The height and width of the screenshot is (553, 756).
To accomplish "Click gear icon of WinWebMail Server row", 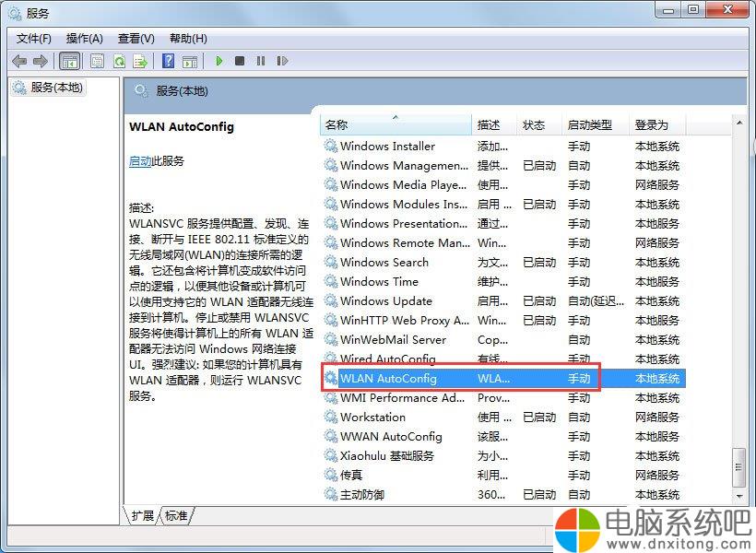I will (330, 339).
